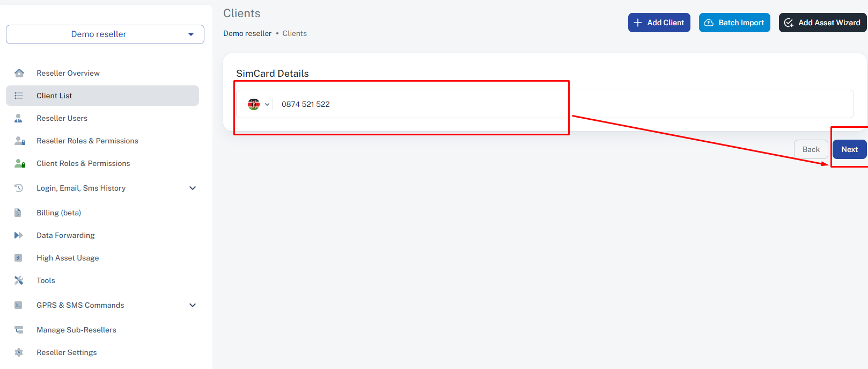This screenshot has width=868, height=369.
Task: Click the Billing (beta) document icon
Action: (x=18, y=213)
